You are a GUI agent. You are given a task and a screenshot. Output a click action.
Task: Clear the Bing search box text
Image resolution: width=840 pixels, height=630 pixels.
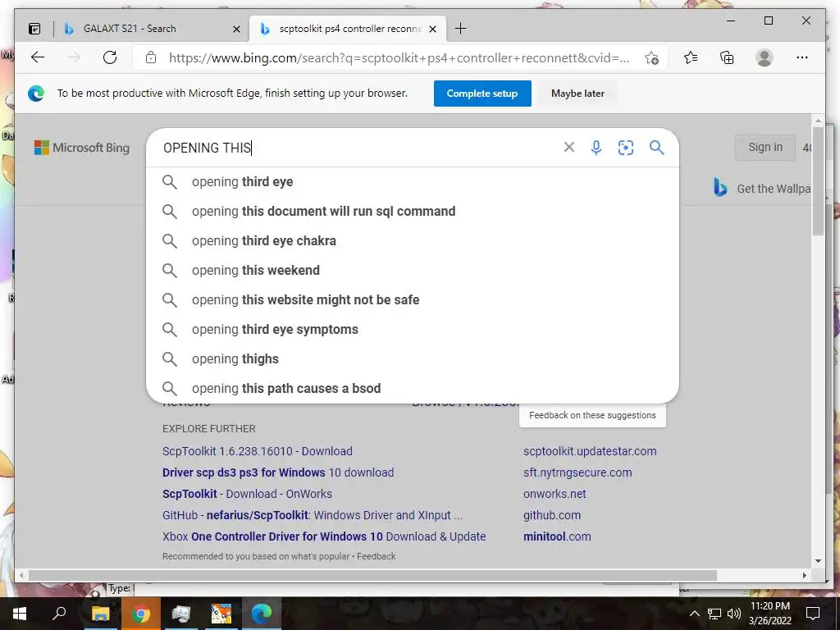point(569,148)
